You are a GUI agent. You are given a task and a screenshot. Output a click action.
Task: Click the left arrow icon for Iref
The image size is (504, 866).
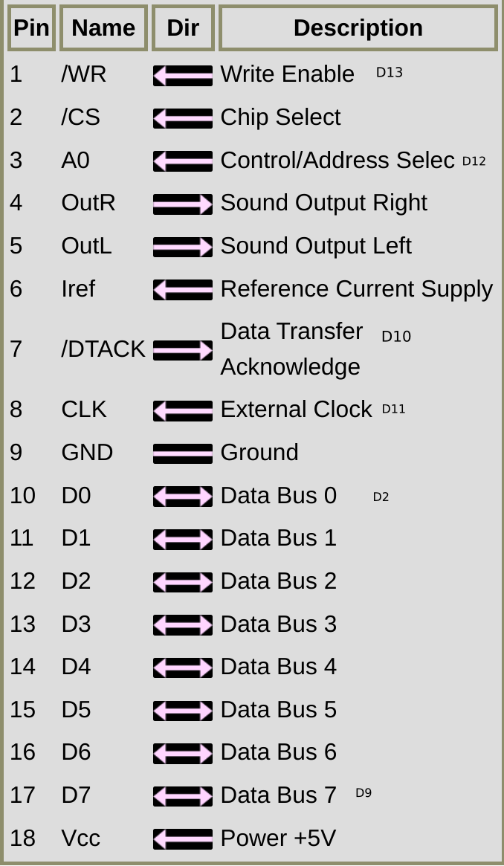coord(183,290)
